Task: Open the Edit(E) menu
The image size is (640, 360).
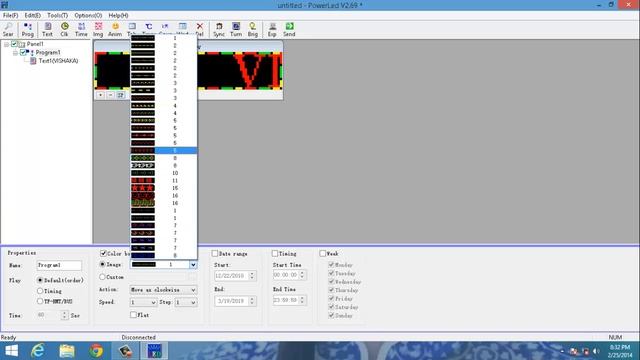Action: (x=33, y=15)
